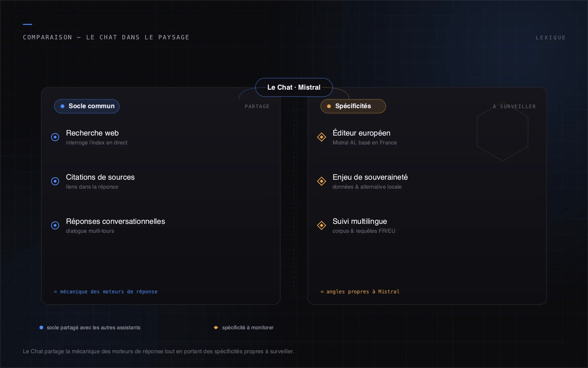This screenshot has height=368, width=588.
Task: Click the Enjeu de souveraineté heading
Action: [x=370, y=177]
